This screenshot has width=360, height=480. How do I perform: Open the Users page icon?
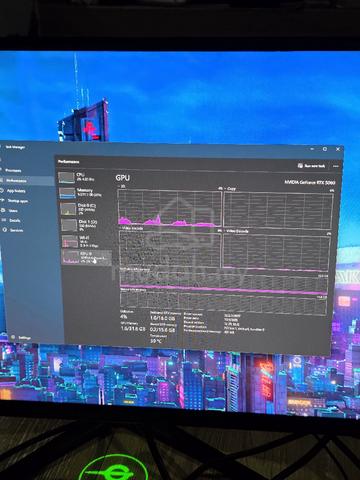pyautogui.click(x=3, y=210)
